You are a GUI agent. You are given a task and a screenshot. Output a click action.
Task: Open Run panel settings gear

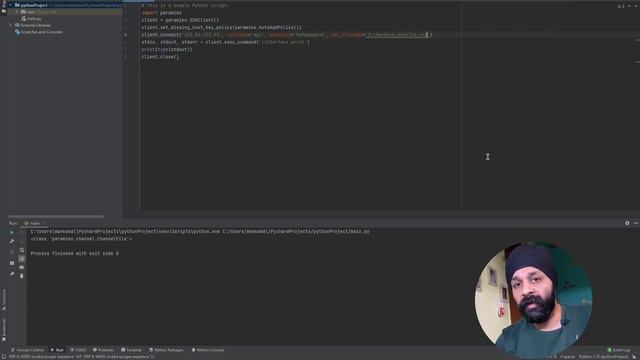tap(627, 223)
